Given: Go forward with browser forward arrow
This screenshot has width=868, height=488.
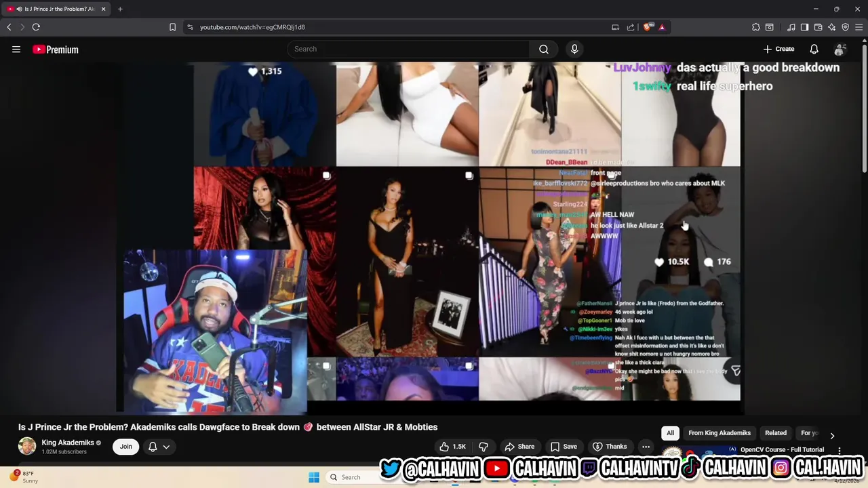Looking at the screenshot, I should [22, 27].
